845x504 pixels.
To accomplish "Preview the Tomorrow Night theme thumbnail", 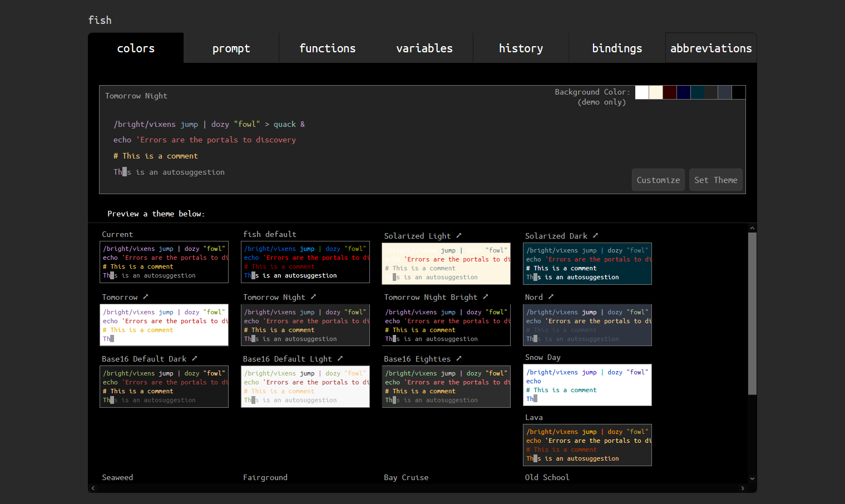I will [305, 325].
